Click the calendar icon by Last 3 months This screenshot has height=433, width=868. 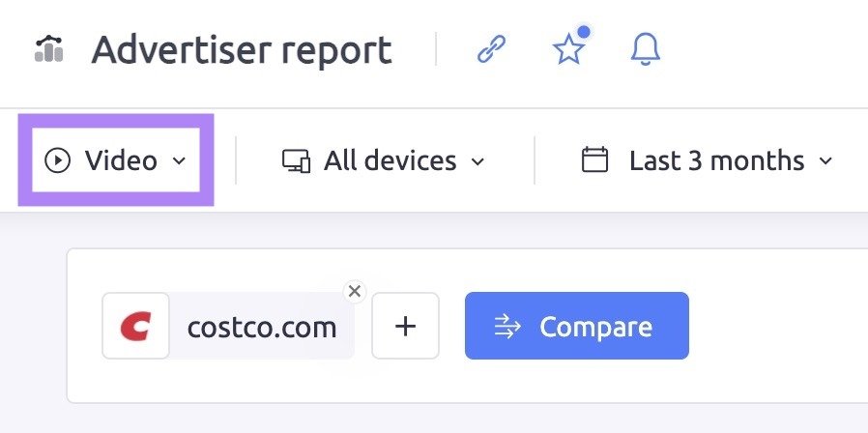point(595,160)
